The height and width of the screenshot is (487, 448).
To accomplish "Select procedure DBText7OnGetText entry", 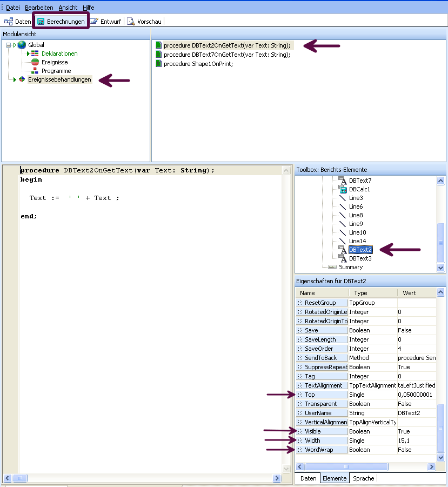I will [227, 55].
